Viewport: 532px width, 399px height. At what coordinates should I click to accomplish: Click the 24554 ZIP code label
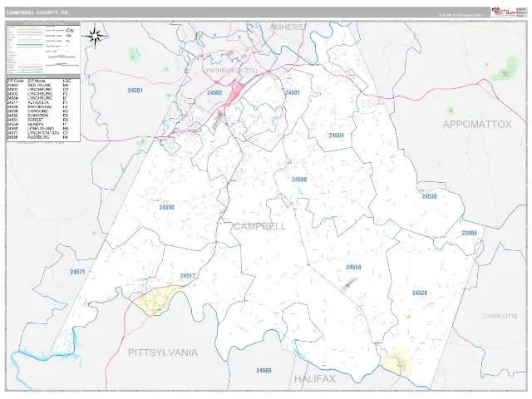[x=353, y=268]
